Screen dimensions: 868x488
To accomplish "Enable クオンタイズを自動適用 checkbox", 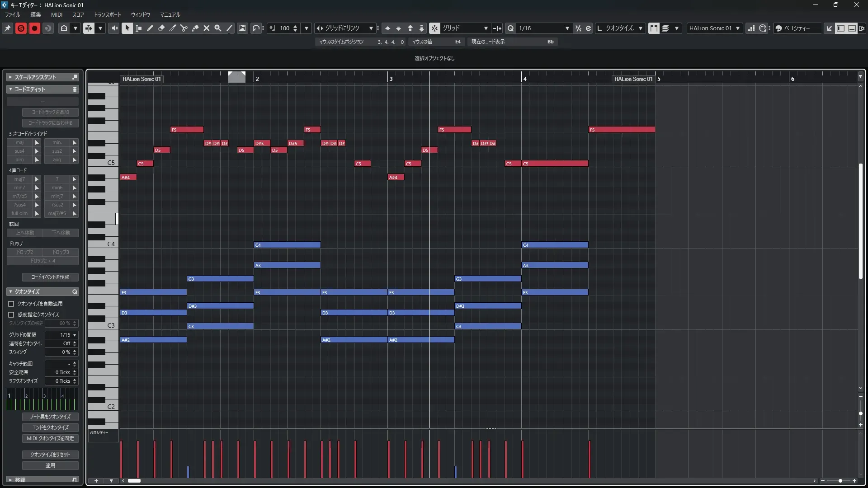I will 11,304.
